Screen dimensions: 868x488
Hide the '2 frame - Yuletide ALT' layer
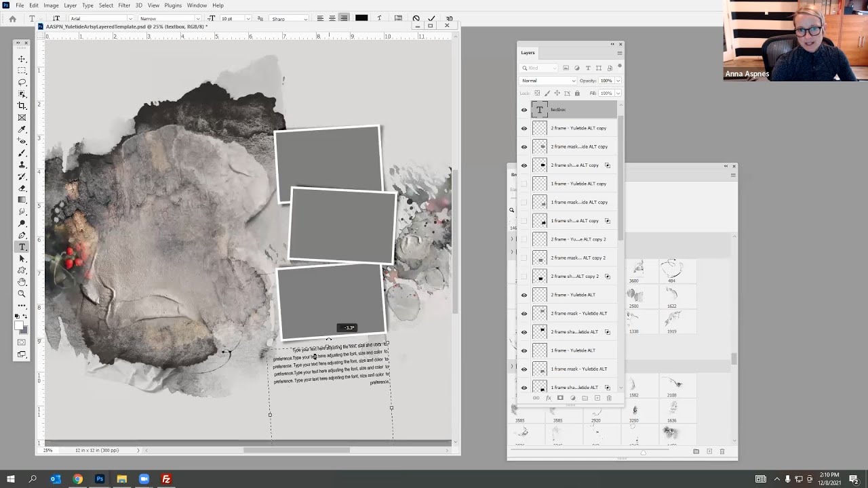(524, 295)
